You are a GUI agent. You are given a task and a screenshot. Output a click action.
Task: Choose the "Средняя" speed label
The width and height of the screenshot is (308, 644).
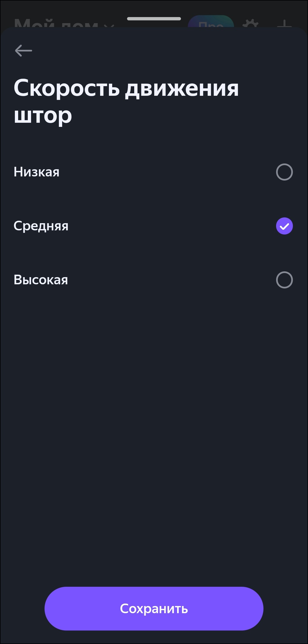[x=41, y=226]
